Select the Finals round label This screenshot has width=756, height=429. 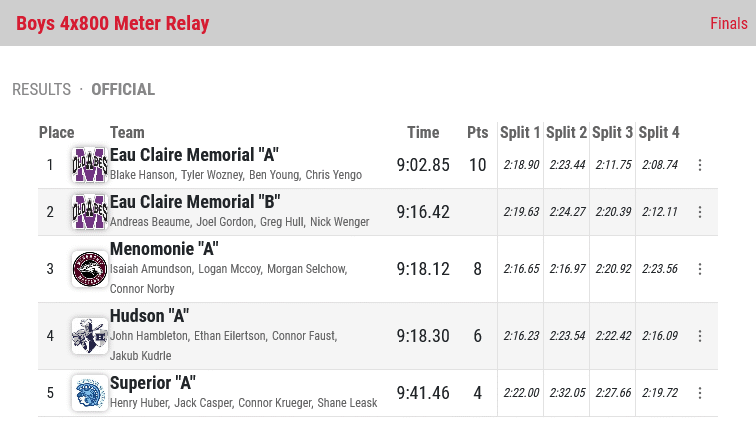[729, 23]
